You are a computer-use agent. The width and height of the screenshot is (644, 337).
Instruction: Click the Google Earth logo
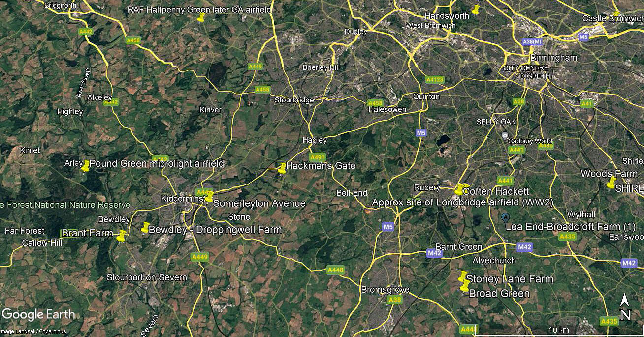(38, 314)
